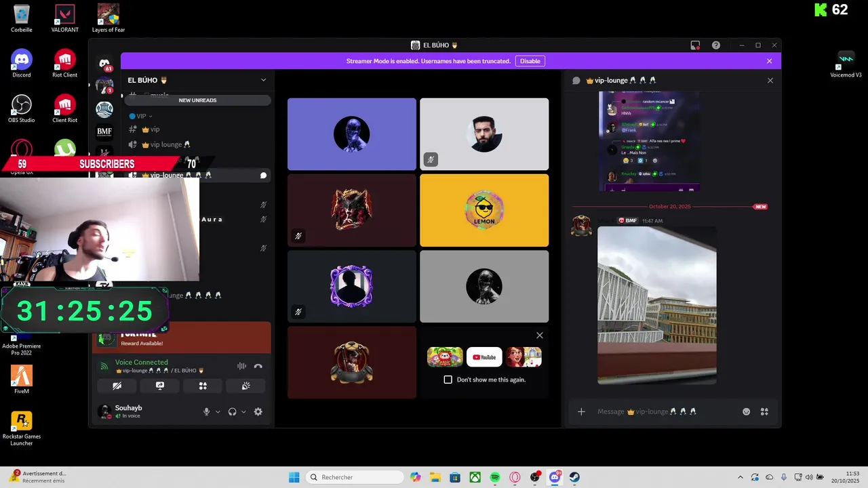Image resolution: width=868 pixels, height=488 pixels.
Task: Select the bearded man participant tile
Action: pyautogui.click(x=484, y=134)
